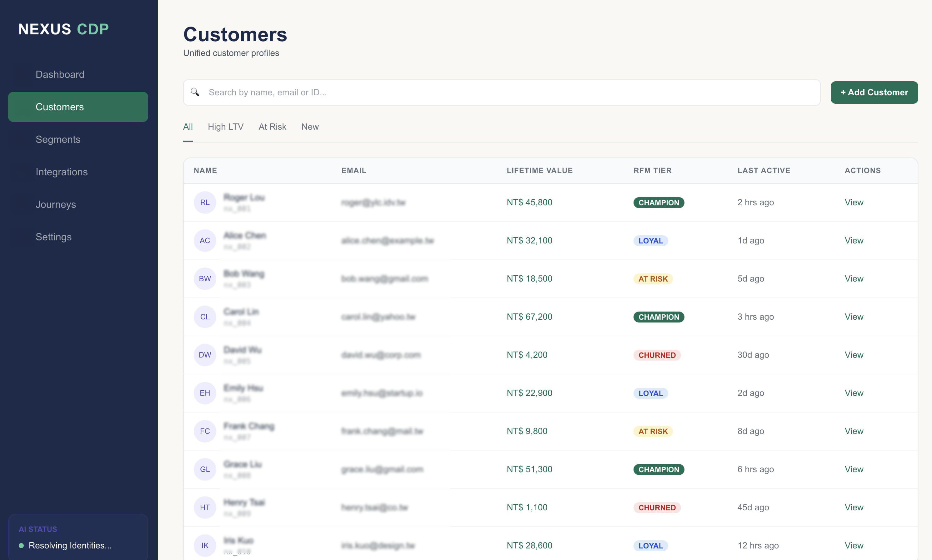Click the GL avatar circle

pyautogui.click(x=204, y=469)
